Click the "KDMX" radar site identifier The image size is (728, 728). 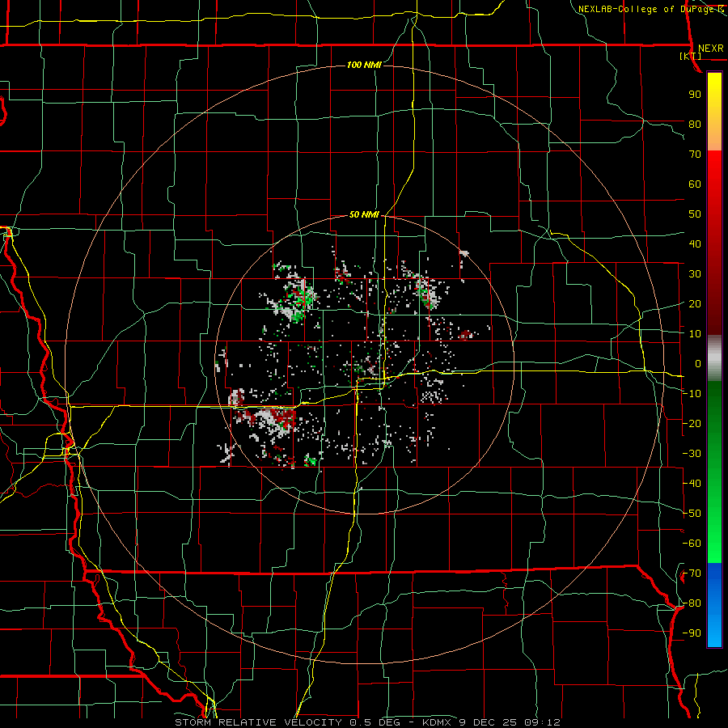(x=438, y=722)
